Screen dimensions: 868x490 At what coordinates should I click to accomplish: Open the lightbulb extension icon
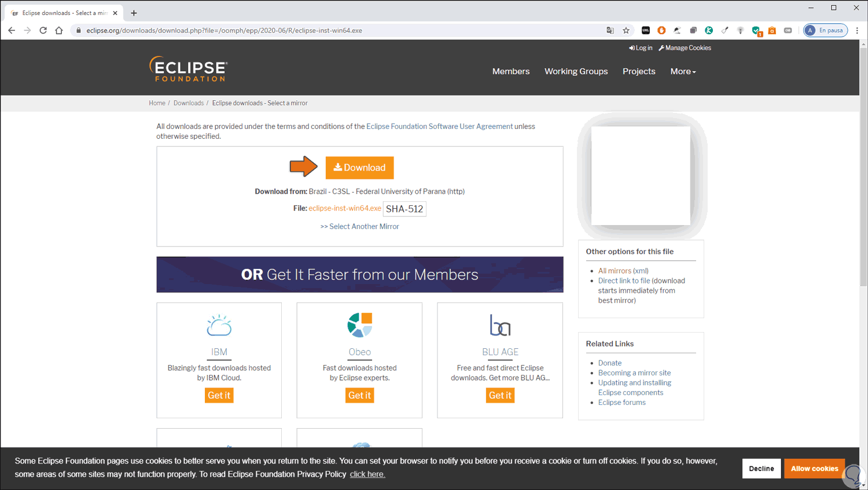(740, 31)
